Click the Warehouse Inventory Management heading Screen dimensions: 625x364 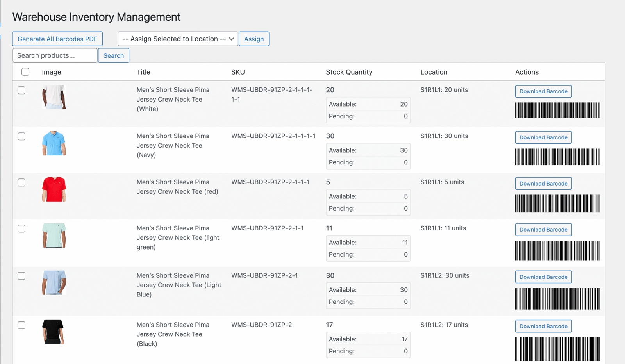(x=96, y=17)
